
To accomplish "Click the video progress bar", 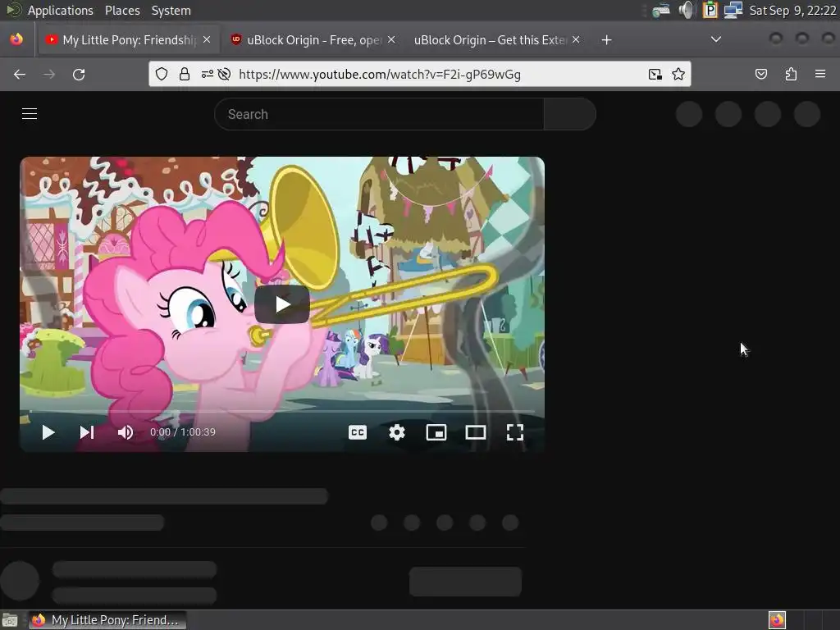I will 282,412.
